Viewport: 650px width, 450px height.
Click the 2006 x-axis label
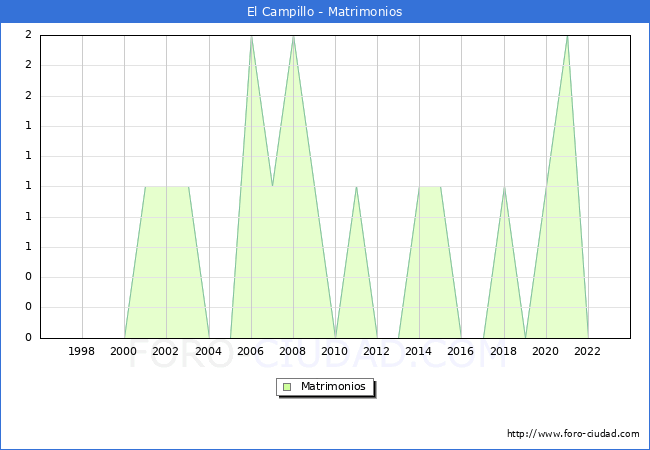pyautogui.click(x=251, y=351)
